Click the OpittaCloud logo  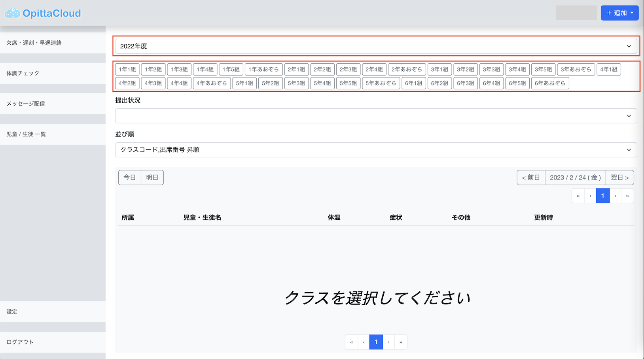tap(43, 13)
